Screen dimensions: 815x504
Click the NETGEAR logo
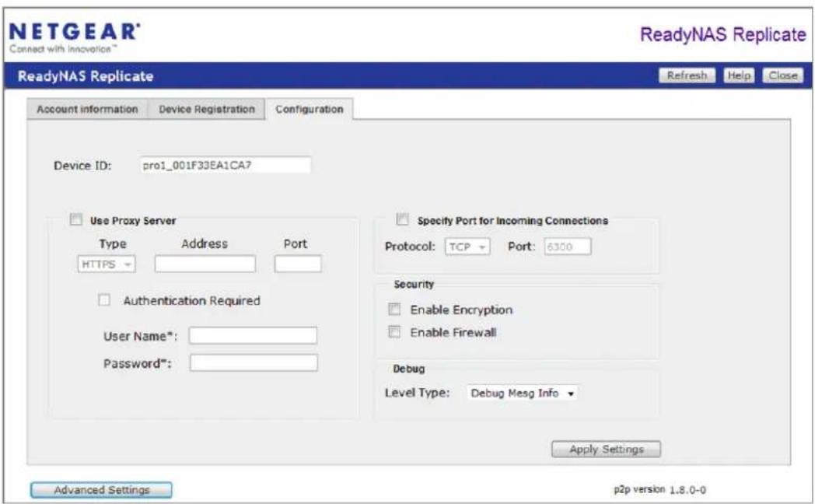pyautogui.click(x=75, y=37)
